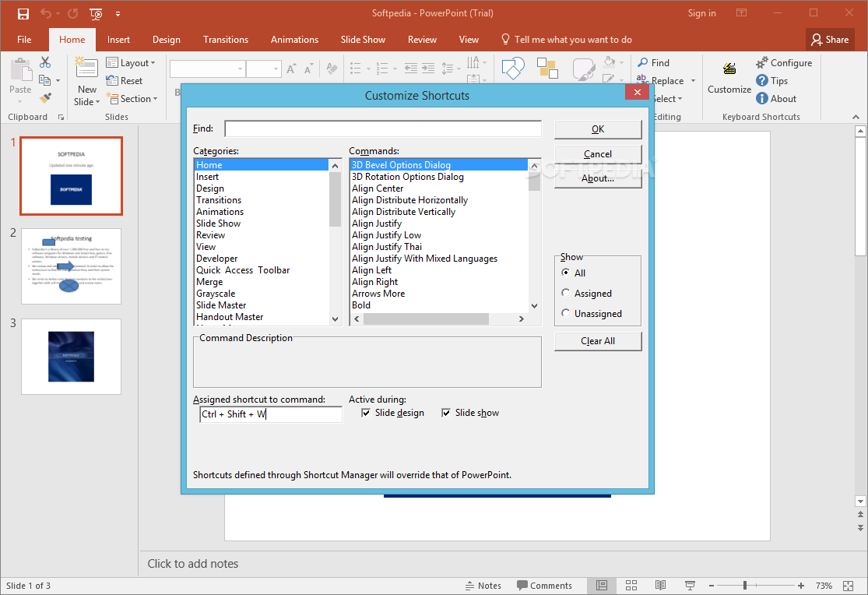Click the Cancel button in dialog
This screenshot has width=868, height=595.
point(598,154)
